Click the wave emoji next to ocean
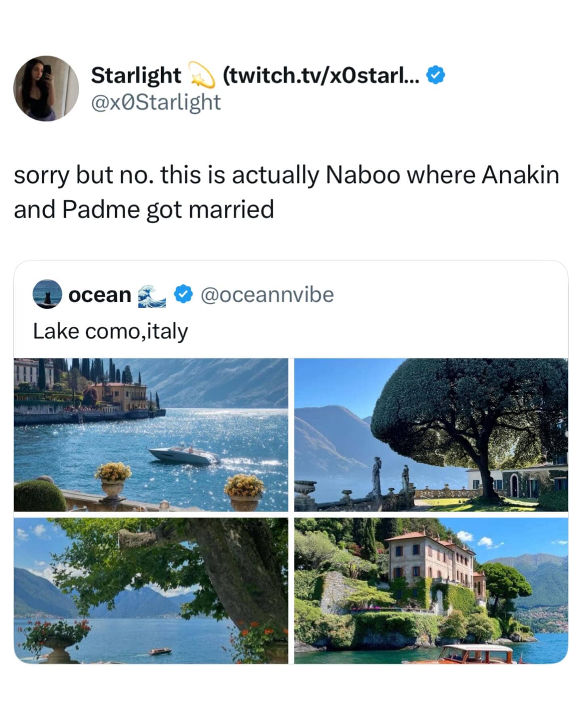Viewport: 582px width, 728px height. point(152,296)
